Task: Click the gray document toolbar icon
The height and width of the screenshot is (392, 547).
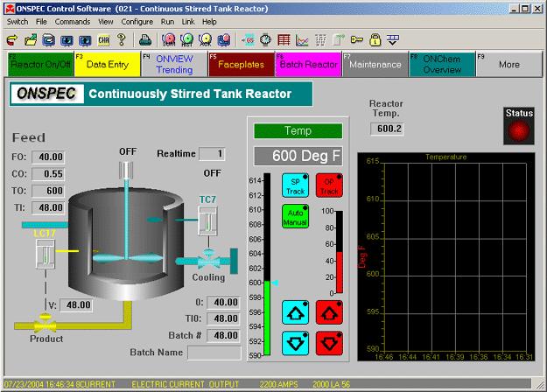Action: coord(339,40)
